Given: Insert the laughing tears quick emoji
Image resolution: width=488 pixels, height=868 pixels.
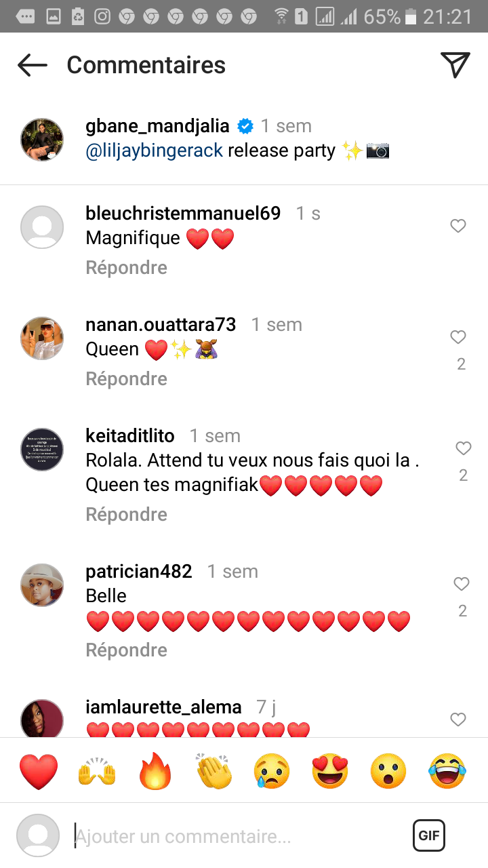Looking at the screenshot, I should pyautogui.click(x=447, y=772).
